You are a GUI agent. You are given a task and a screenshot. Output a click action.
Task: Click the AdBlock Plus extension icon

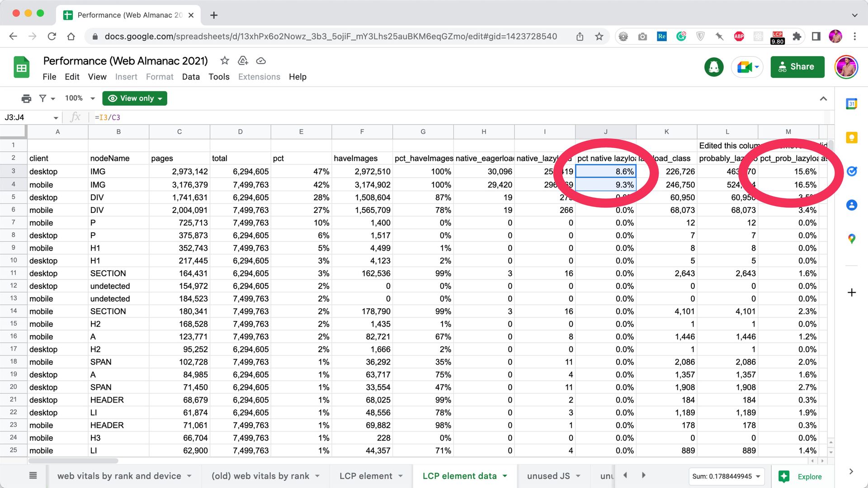739,37
